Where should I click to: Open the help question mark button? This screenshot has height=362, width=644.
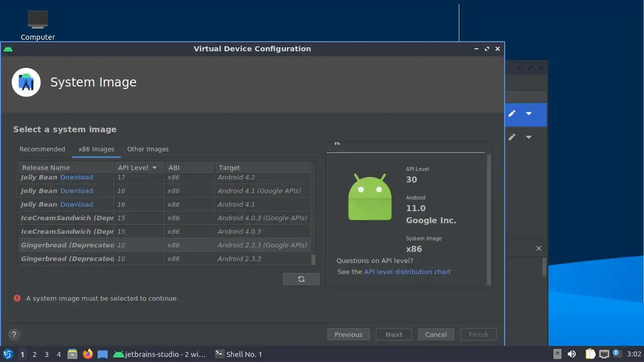tap(14, 334)
